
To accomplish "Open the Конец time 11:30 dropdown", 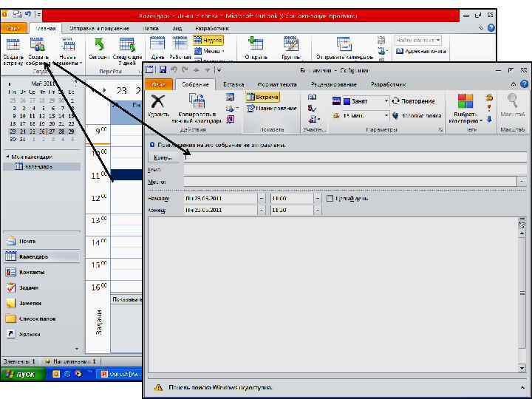I will 317,210.
